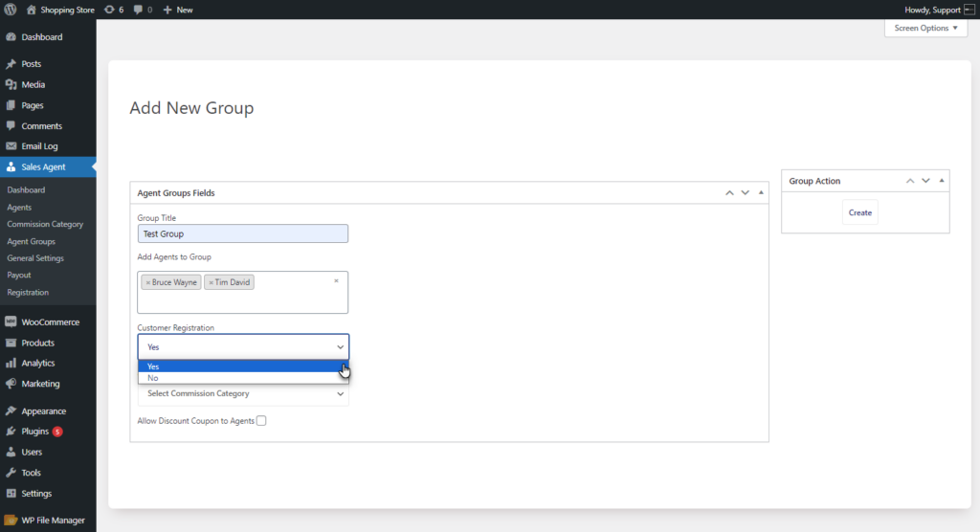Choose No in Customer Registration list
This screenshot has height=532, width=980.
pyautogui.click(x=243, y=378)
